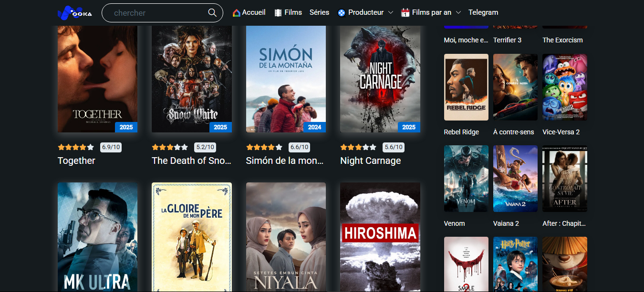Click the Terrifier 3 title
The height and width of the screenshot is (292, 644).
click(x=508, y=40)
